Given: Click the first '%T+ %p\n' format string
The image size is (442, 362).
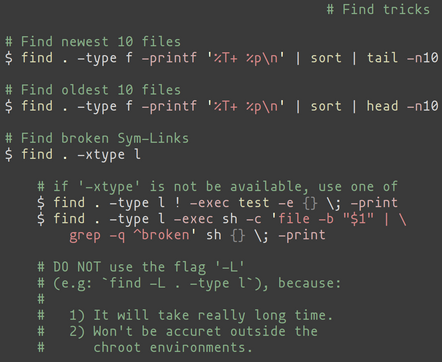Looking at the screenshot, I should [x=246, y=58].
